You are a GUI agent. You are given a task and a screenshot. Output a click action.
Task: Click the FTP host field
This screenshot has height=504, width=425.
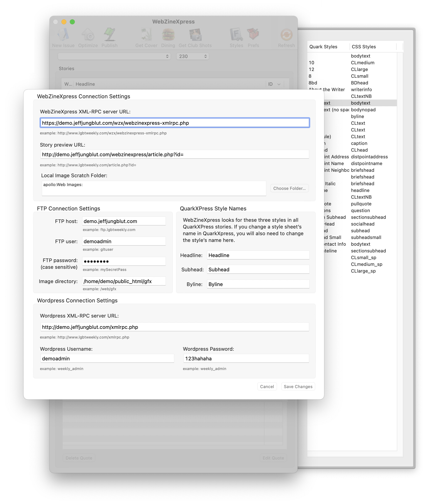(x=124, y=221)
